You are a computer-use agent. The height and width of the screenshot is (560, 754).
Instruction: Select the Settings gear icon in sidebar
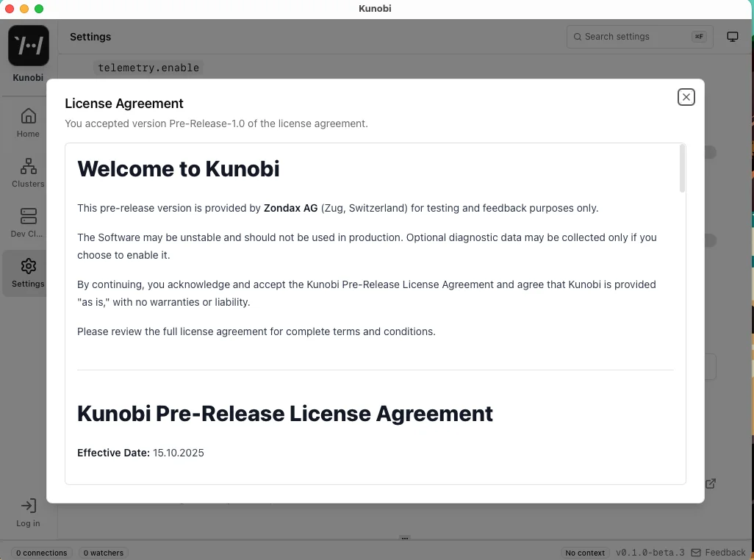28,266
